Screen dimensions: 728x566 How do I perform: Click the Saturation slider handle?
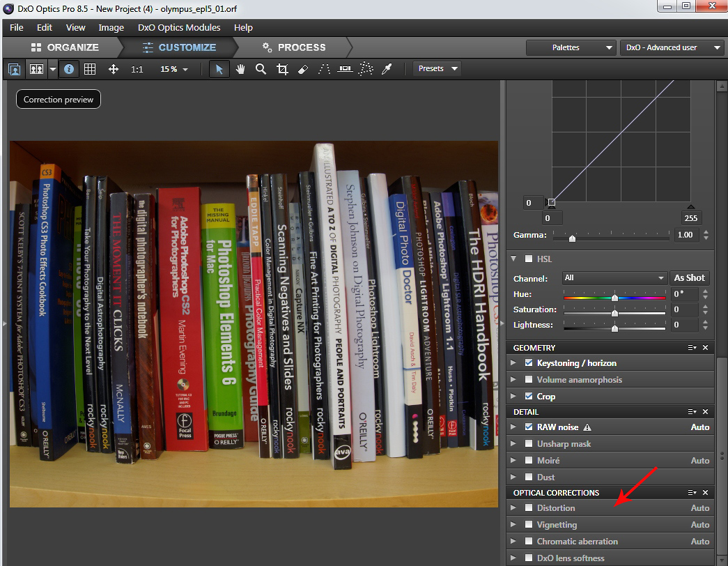click(x=614, y=312)
